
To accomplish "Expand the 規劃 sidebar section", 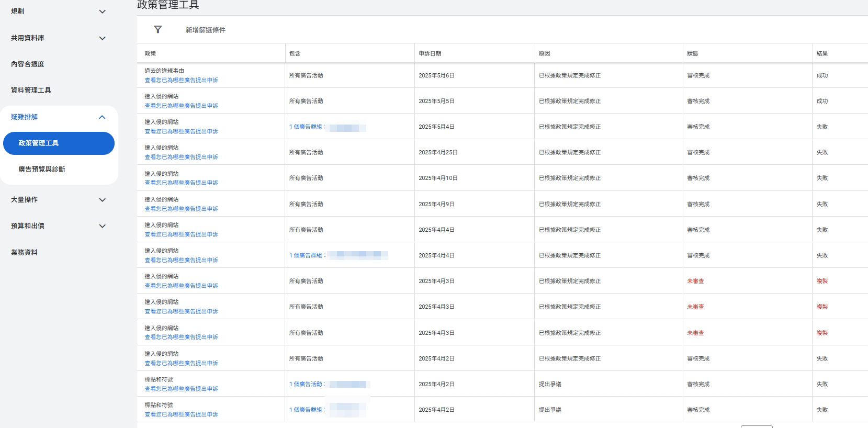I will click(x=103, y=12).
